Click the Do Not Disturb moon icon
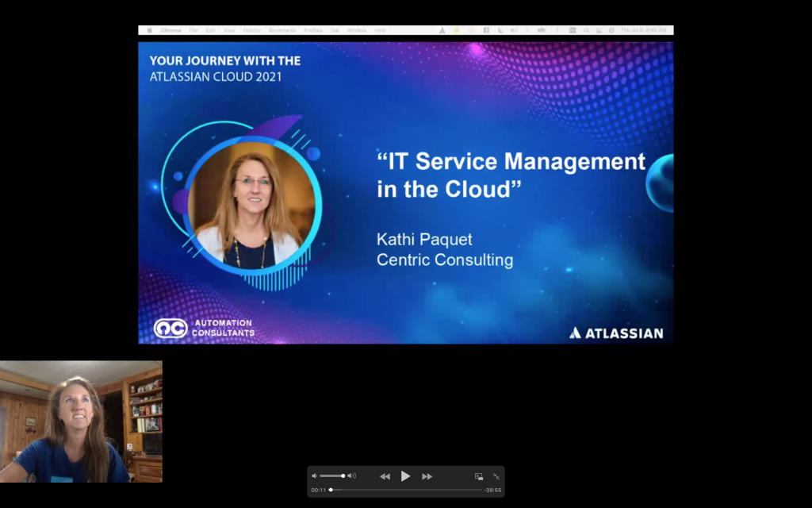Image resolution: width=812 pixels, height=508 pixels. click(500, 30)
